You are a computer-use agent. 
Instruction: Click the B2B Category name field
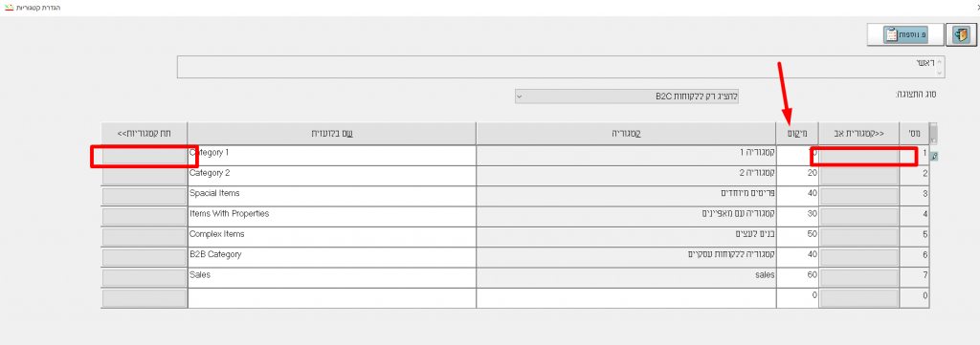tap(332, 257)
